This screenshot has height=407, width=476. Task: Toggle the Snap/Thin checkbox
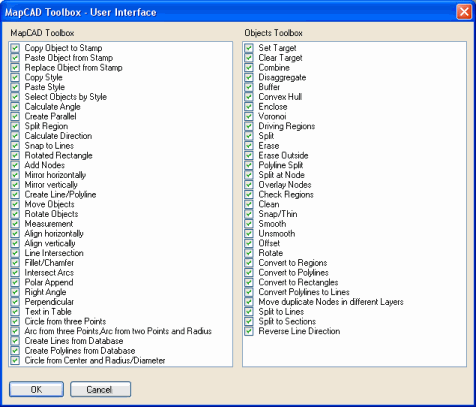point(249,214)
